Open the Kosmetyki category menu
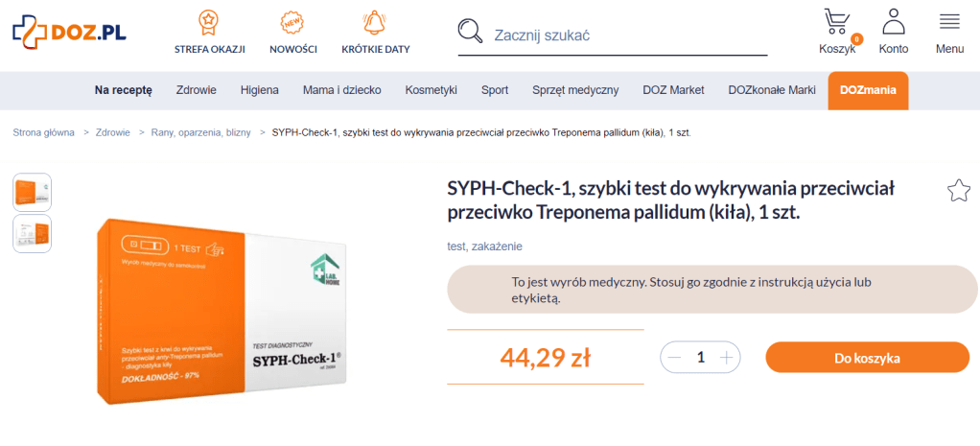980x446 pixels. click(431, 90)
